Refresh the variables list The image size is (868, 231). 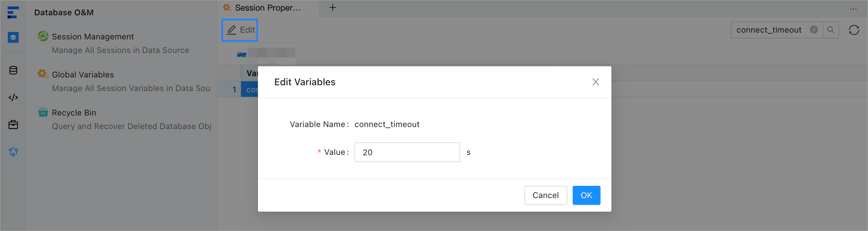click(x=854, y=30)
